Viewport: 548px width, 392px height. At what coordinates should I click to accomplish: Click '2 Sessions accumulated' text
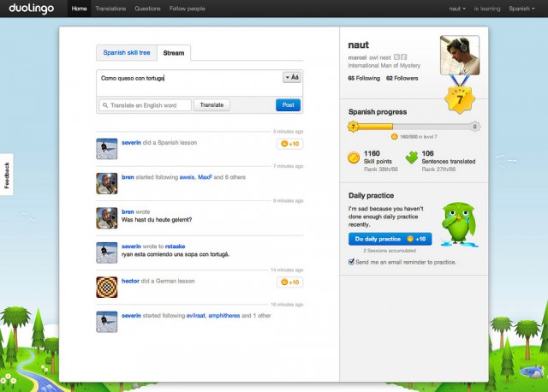(390, 251)
